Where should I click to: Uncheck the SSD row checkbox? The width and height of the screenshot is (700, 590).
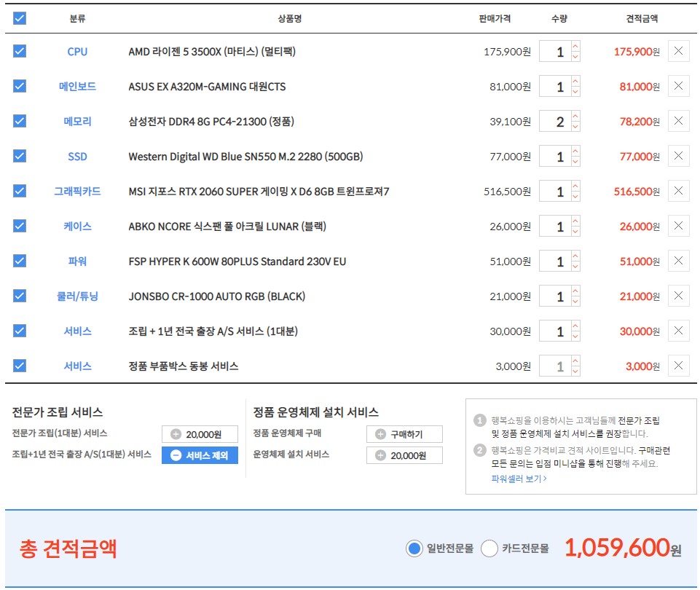(20, 156)
